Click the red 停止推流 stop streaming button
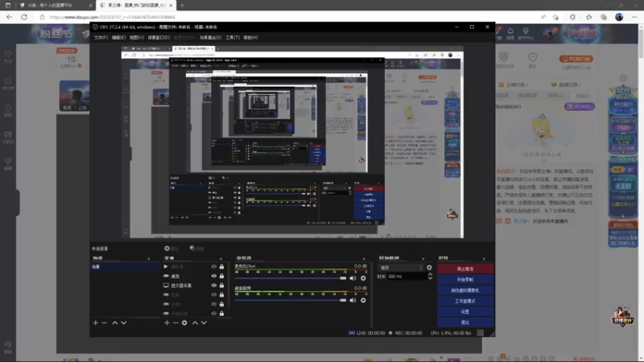Screen dimensions: 644x362 [465, 269]
